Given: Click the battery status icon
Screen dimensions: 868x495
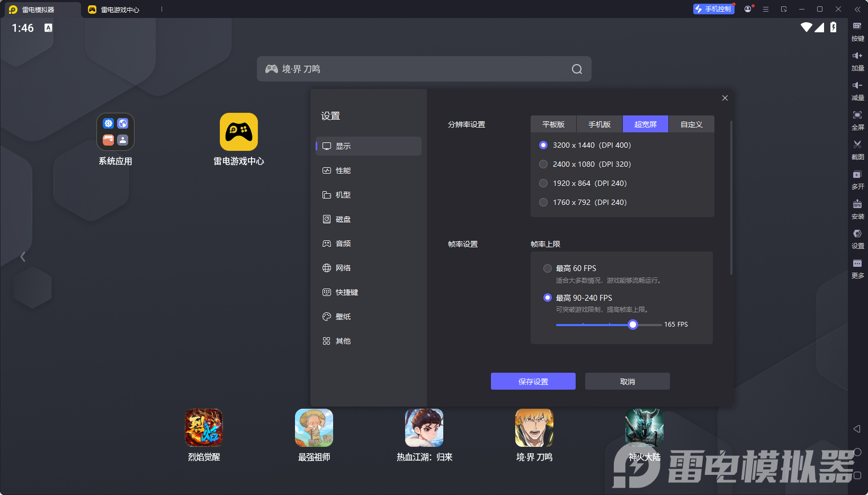Looking at the screenshot, I should coord(834,28).
